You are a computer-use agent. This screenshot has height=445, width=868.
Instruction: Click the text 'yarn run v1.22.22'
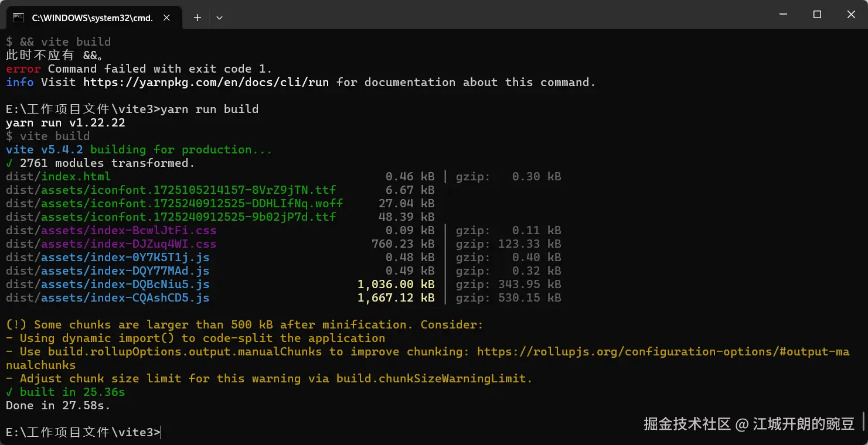(x=66, y=122)
